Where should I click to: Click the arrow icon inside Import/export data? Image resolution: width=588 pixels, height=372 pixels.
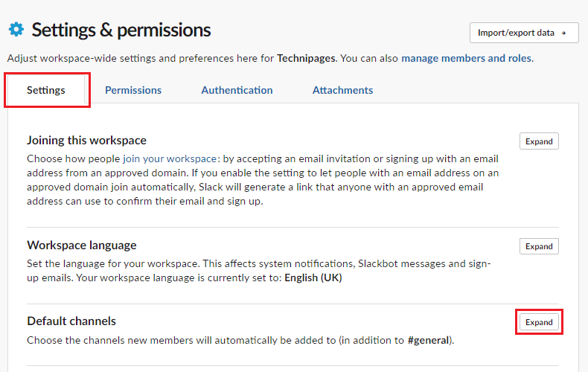tap(563, 33)
